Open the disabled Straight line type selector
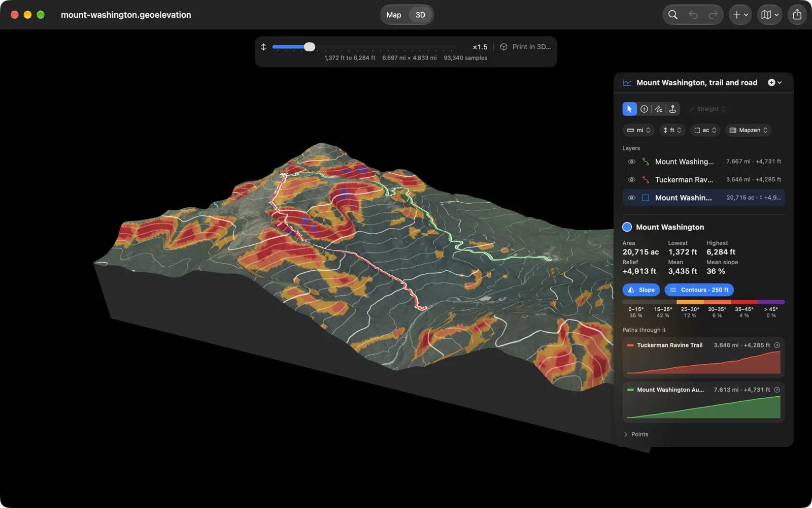 click(x=707, y=109)
